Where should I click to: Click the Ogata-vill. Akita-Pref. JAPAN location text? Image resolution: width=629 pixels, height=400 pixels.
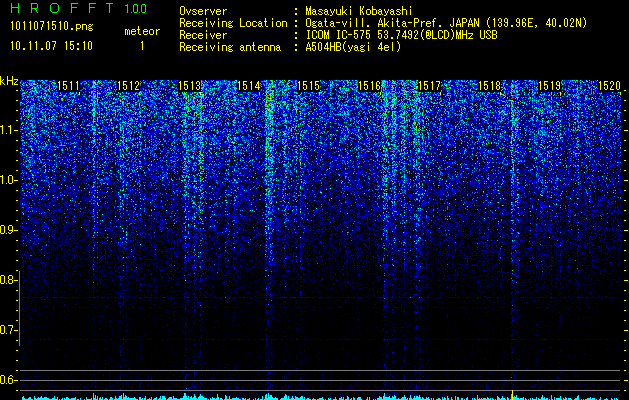(x=446, y=23)
